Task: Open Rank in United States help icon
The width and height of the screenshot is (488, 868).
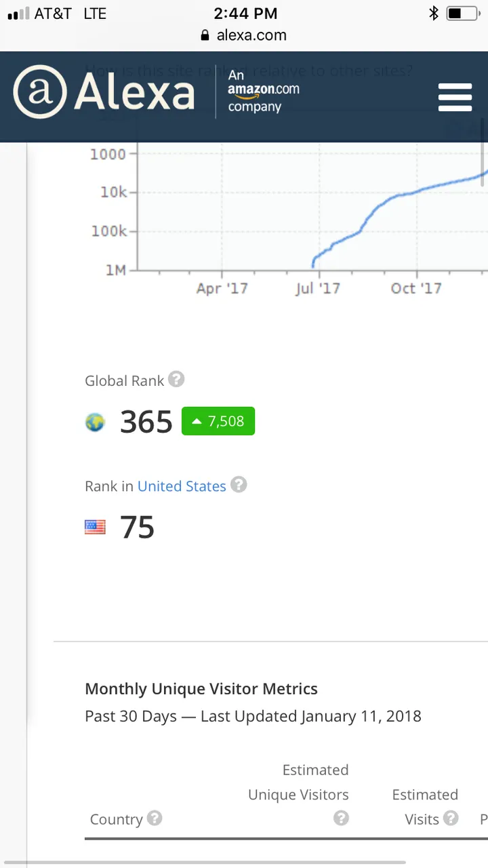Action: click(239, 485)
